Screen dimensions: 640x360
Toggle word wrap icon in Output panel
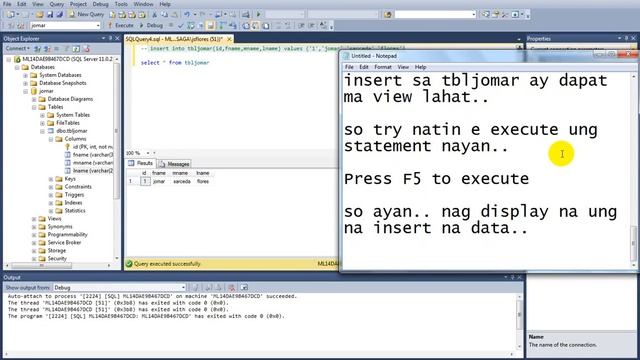(x=244, y=288)
